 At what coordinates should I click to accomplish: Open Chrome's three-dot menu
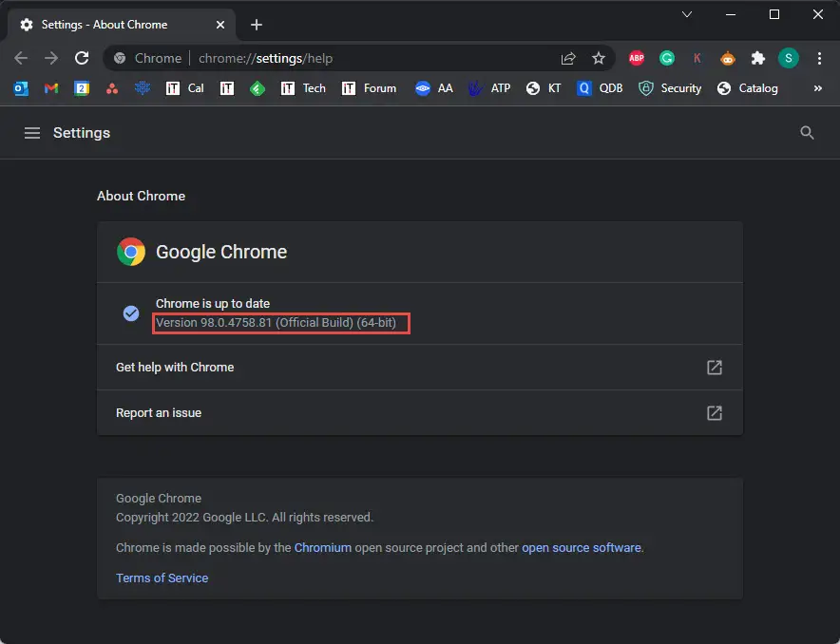[x=819, y=58]
